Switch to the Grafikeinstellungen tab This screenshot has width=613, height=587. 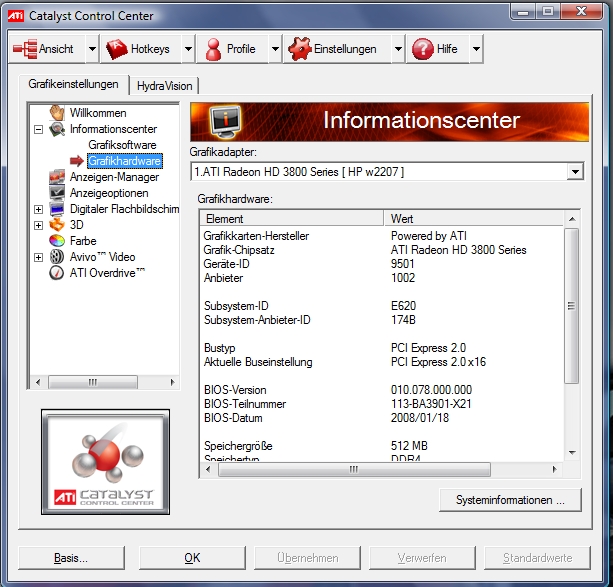(x=73, y=84)
